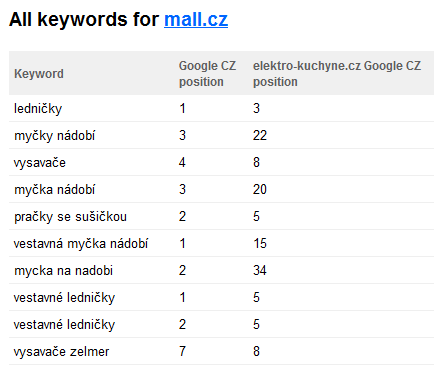Select second vestavné ledničky row with position 2
434x371 pixels.
pyautogui.click(x=221, y=324)
